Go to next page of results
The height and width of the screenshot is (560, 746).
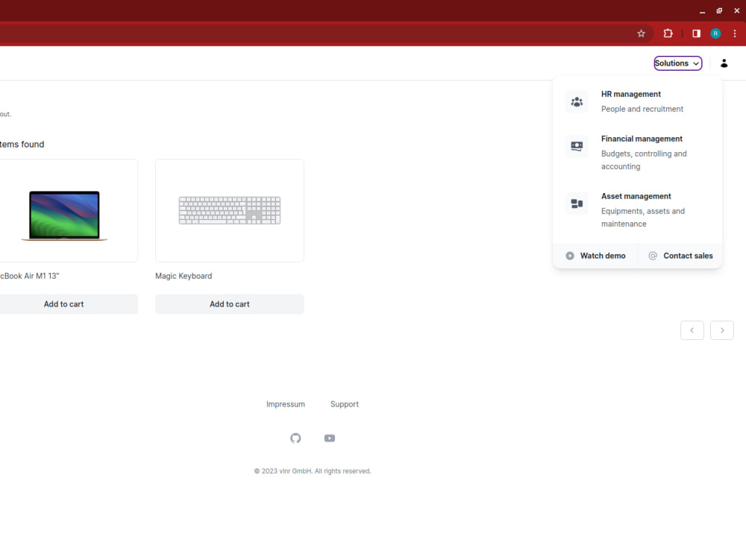click(721, 330)
